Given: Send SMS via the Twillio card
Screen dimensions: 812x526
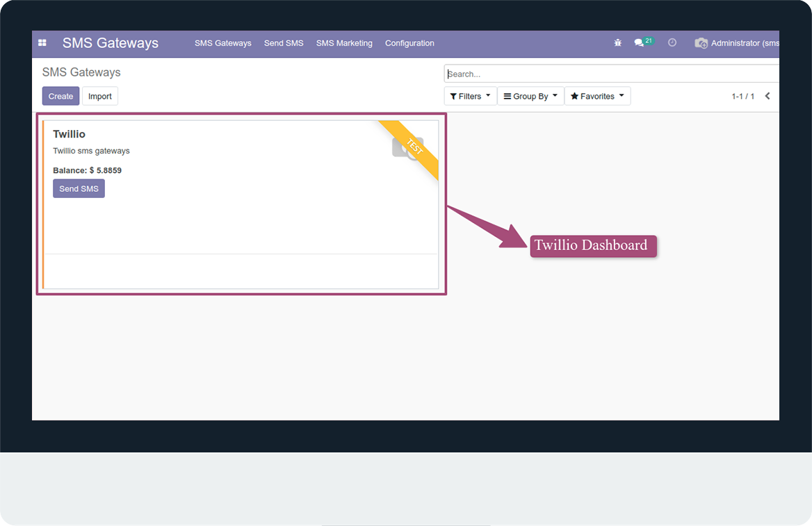Looking at the screenshot, I should click(79, 188).
